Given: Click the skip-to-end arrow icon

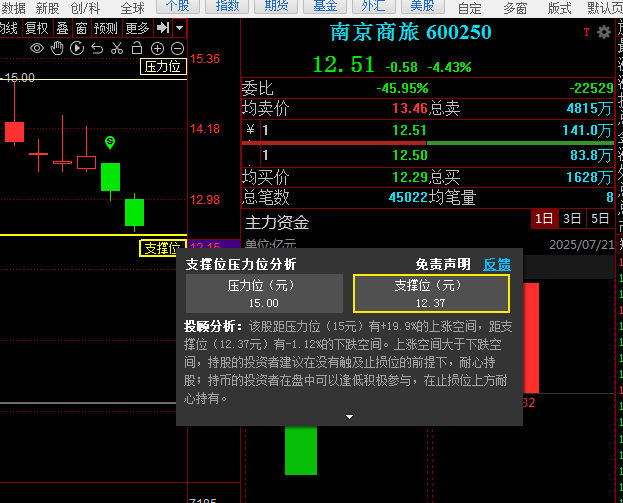Looking at the screenshot, I should click(163, 28).
